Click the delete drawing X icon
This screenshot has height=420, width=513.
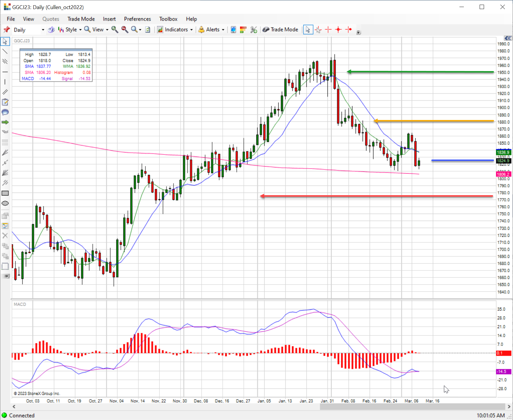point(5,236)
